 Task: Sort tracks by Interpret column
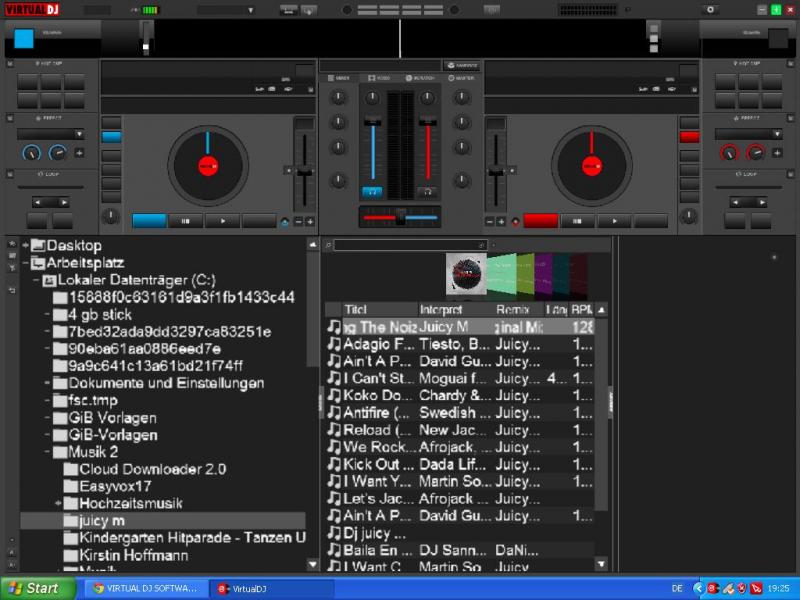point(440,310)
